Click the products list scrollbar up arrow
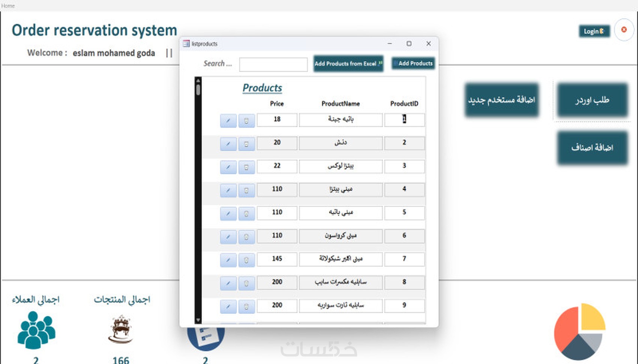 pyautogui.click(x=198, y=80)
